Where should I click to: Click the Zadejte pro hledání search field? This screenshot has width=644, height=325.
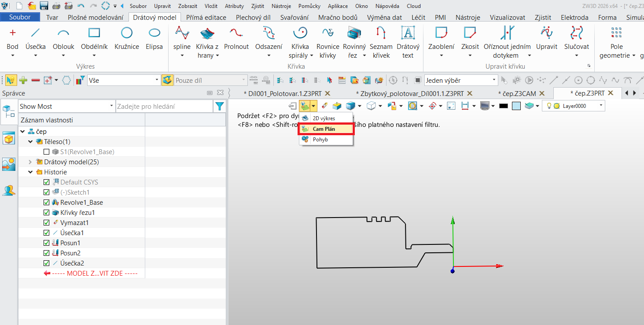click(x=164, y=106)
